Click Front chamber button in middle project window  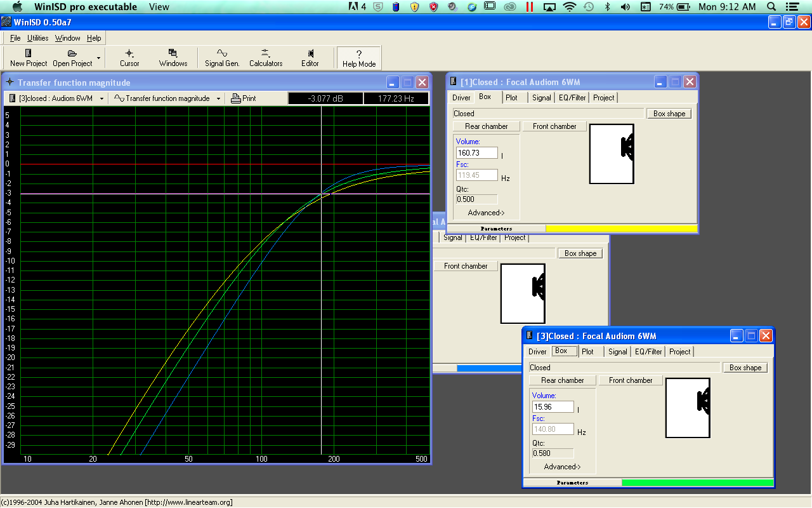tap(466, 266)
